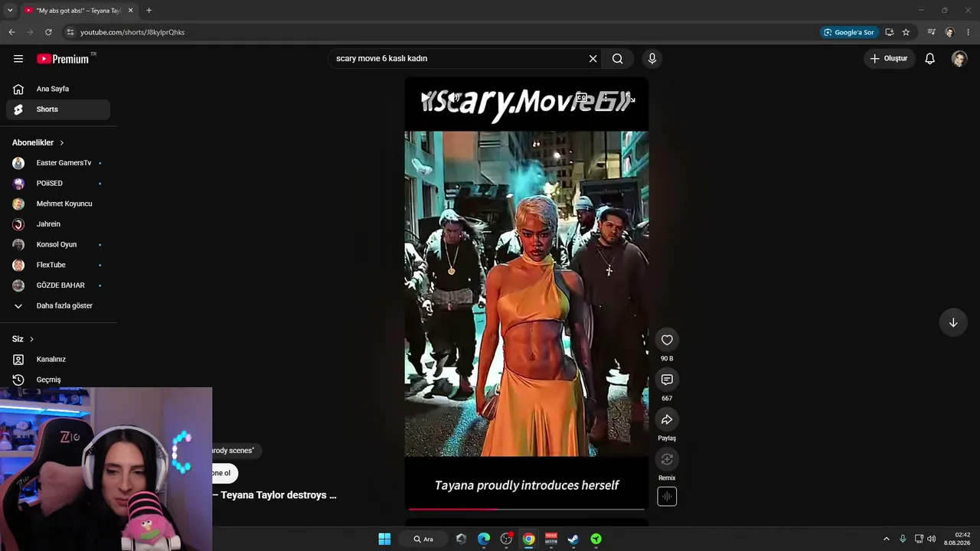Click the "Teyana Taylor destroys" Short title

(279, 495)
